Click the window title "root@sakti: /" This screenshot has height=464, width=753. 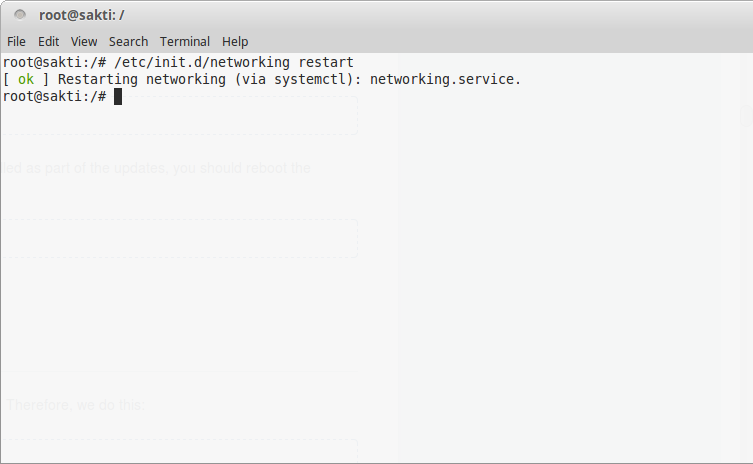[x=82, y=15]
